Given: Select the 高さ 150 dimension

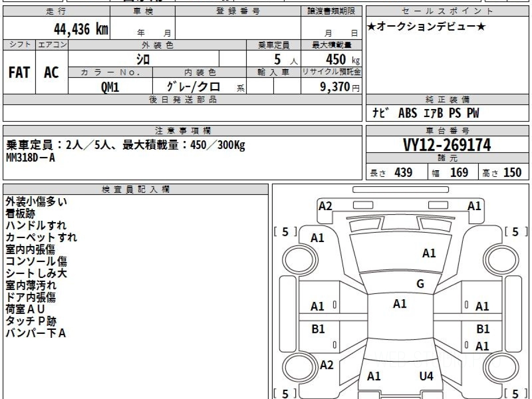Looking at the screenshot, I should coord(502,172).
